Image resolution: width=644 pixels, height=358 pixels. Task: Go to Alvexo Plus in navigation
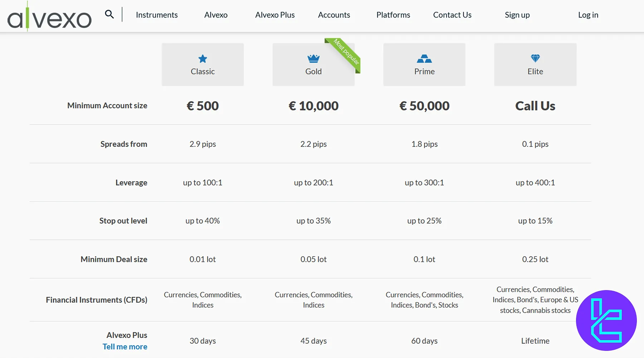[x=275, y=15]
